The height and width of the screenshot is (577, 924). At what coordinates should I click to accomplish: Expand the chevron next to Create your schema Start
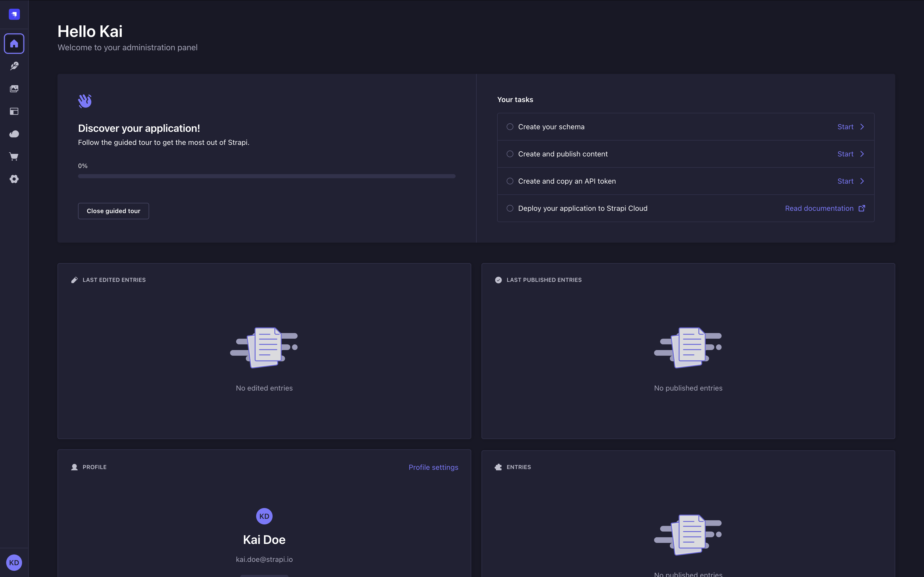coord(862,126)
